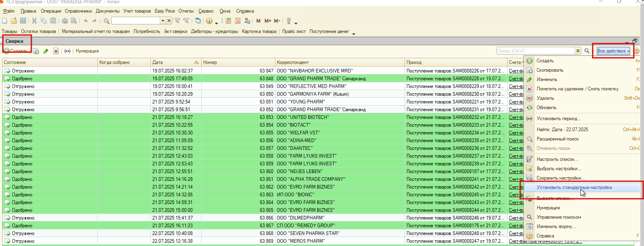Viewport: 644px width, 246px height.
Task: Click the M memory button
Action: pos(258,21)
